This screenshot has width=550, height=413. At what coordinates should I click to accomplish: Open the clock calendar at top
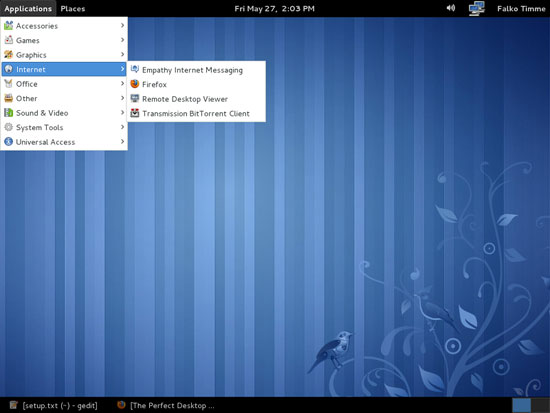pos(274,8)
